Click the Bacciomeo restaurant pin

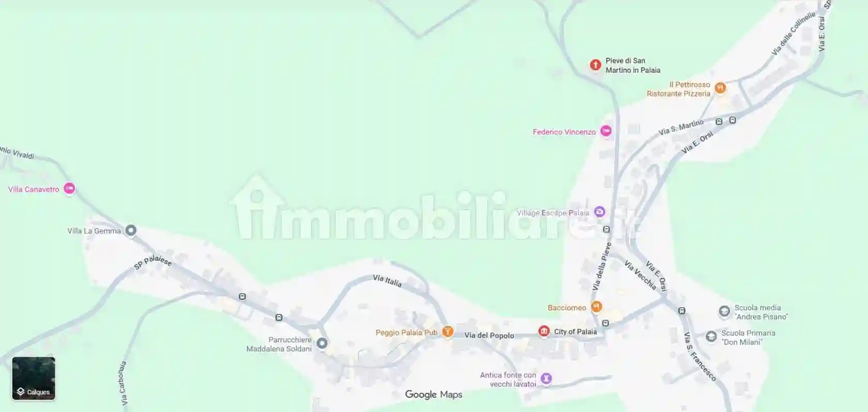(x=596, y=307)
